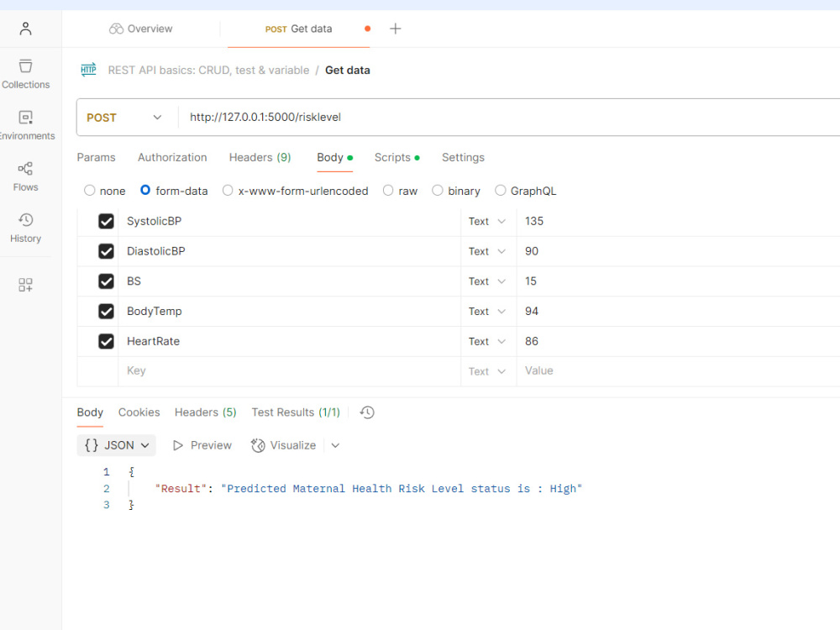Viewport: 840px width, 630px height.
Task: Expand more options chevron beside Visualize
Action: tap(335, 446)
